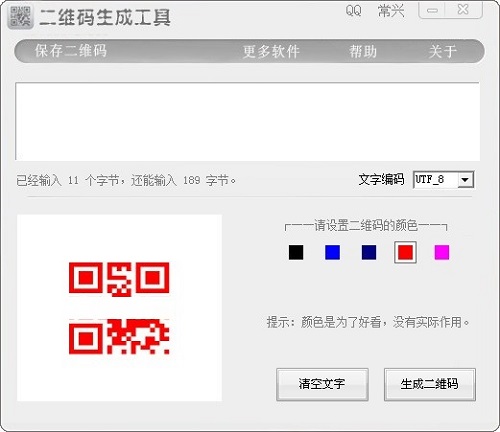
Task: Select the black color swatch
Action: [x=296, y=252]
